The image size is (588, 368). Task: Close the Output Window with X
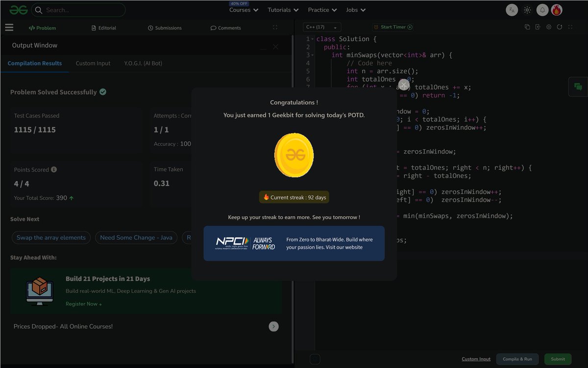click(x=275, y=47)
